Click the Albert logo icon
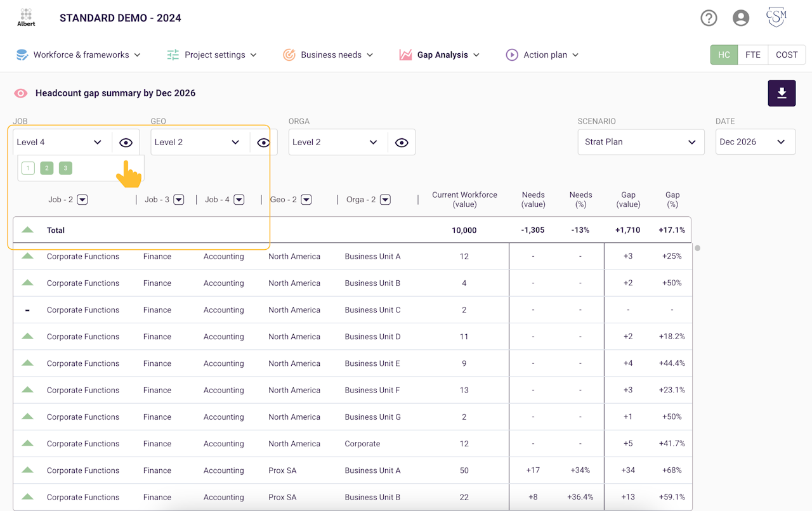The height and width of the screenshot is (511, 812). 26,17
